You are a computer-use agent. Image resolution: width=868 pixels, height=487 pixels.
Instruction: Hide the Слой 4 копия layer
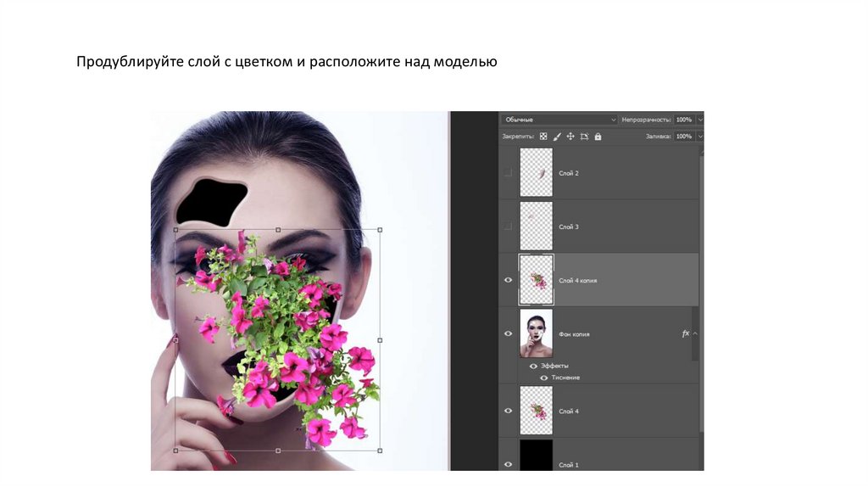508,279
